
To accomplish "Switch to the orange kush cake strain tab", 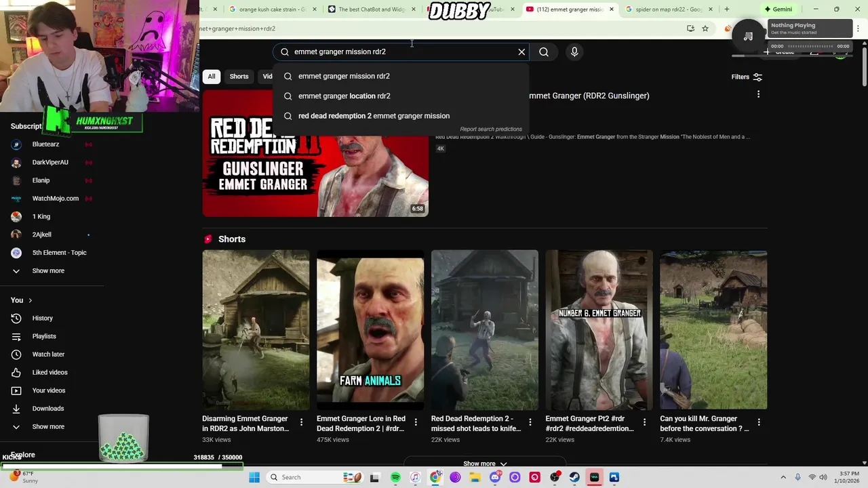I will (268, 9).
